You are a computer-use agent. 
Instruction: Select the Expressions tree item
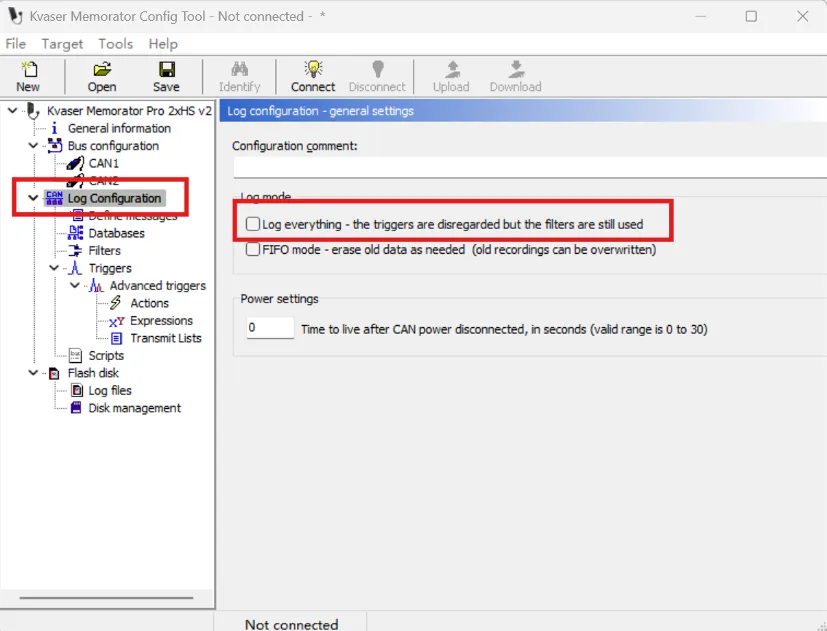point(161,321)
